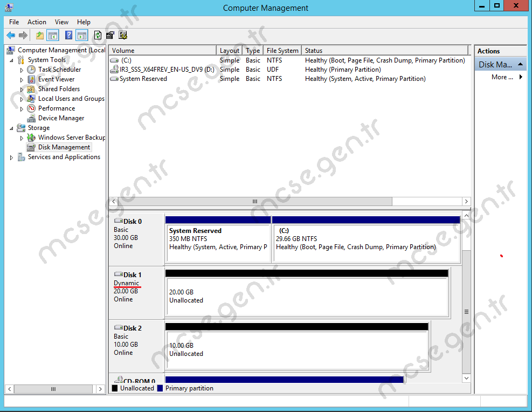
Task: Collapse the System Tools tree node
Action: (x=11, y=60)
